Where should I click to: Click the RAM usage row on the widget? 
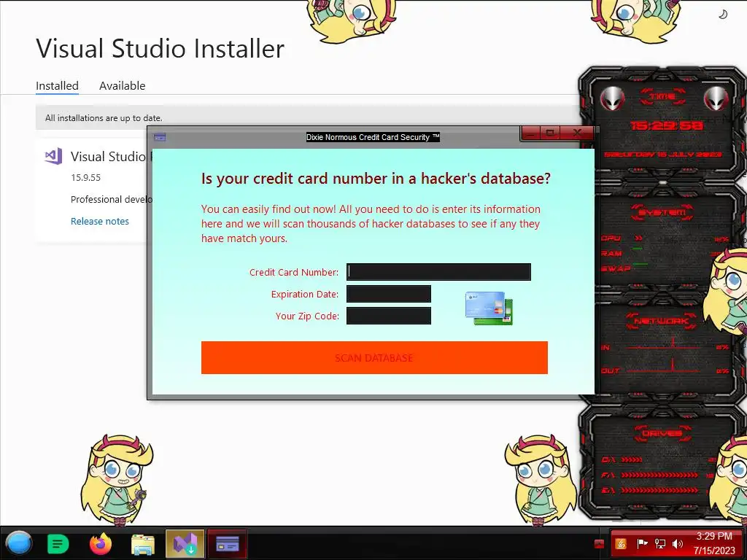pos(665,253)
